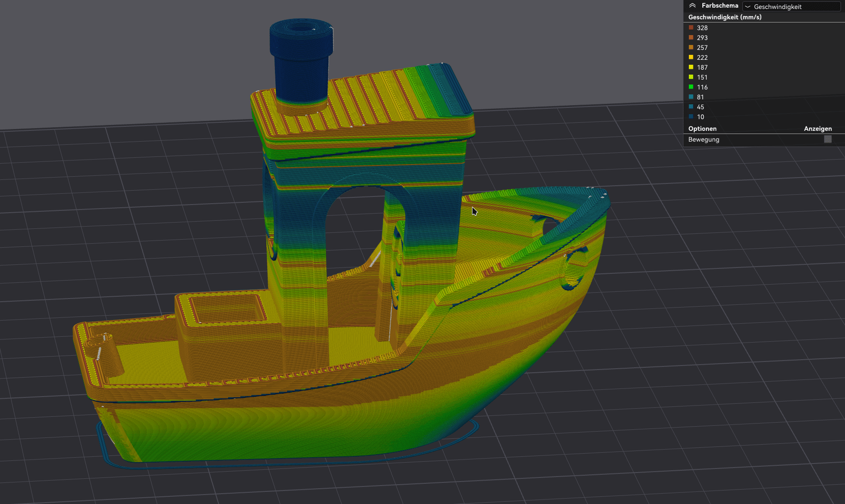845x504 pixels.
Task: Collapse the Farbschema panel with double-chevron icon
Action: click(x=692, y=6)
